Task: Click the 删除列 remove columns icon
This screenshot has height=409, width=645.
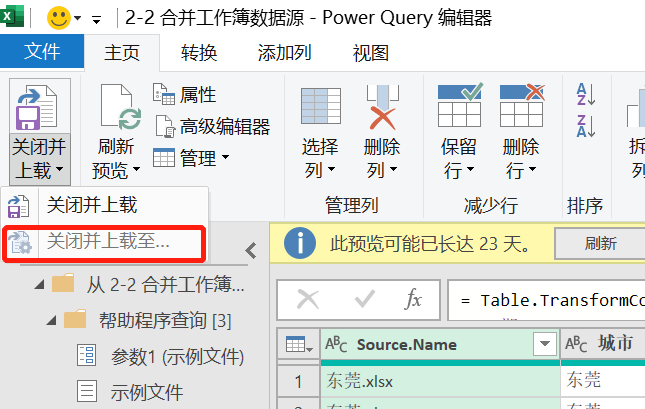Action: [383, 107]
